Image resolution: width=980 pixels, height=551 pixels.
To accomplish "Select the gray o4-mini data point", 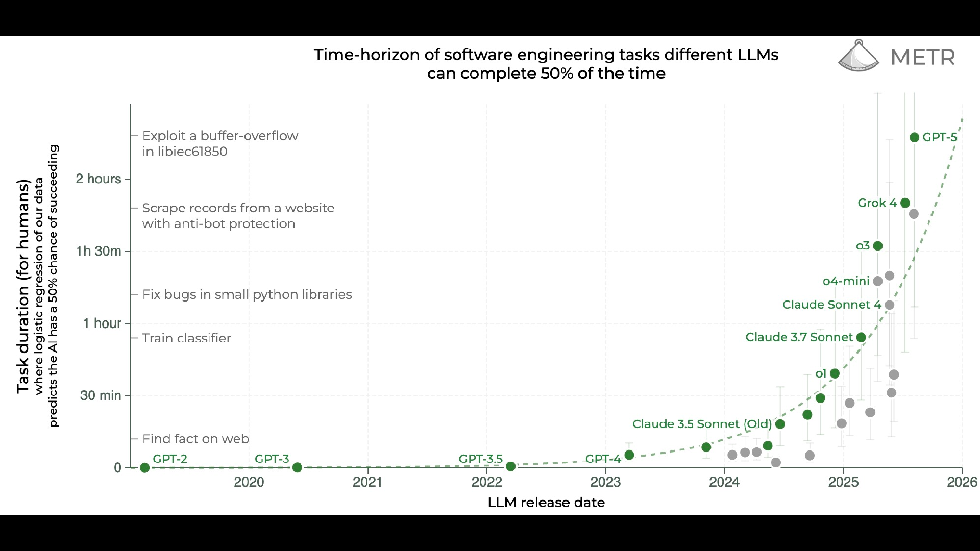I will click(x=878, y=281).
